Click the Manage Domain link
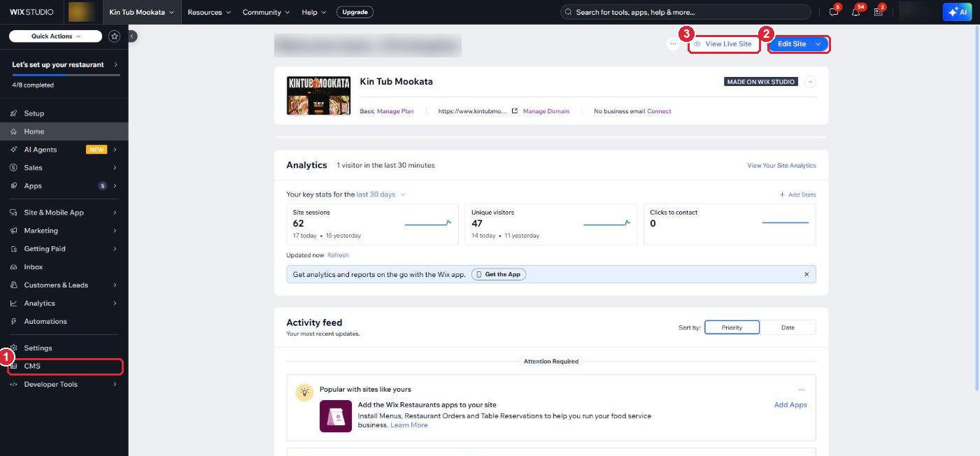The image size is (980, 456). tap(546, 111)
